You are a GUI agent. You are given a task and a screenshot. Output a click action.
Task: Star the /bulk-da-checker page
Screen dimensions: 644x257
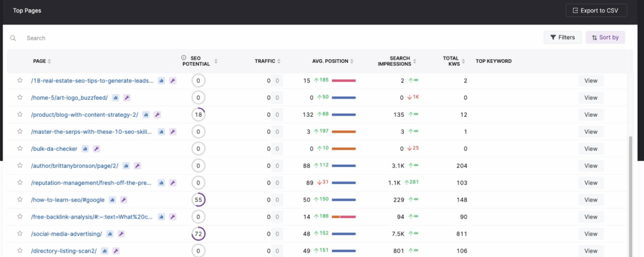[20, 149]
